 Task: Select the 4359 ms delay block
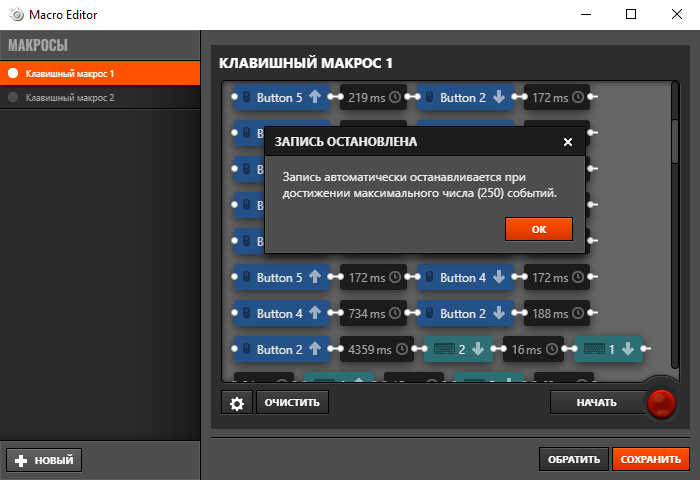pos(377,349)
